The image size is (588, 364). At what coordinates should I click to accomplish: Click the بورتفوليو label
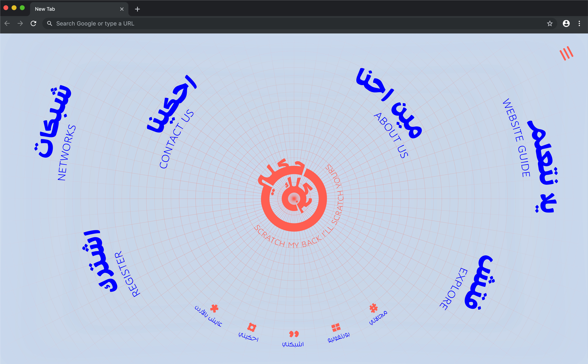tap(339, 337)
